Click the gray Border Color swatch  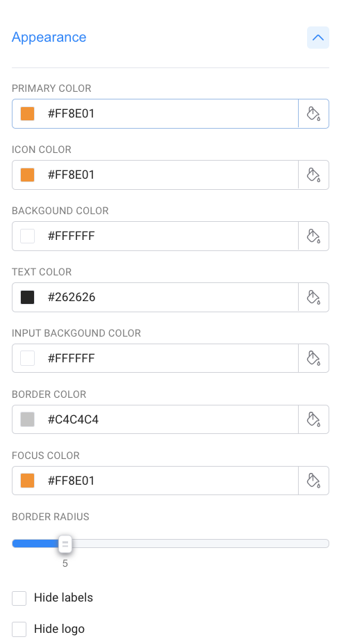coord(28,420)
